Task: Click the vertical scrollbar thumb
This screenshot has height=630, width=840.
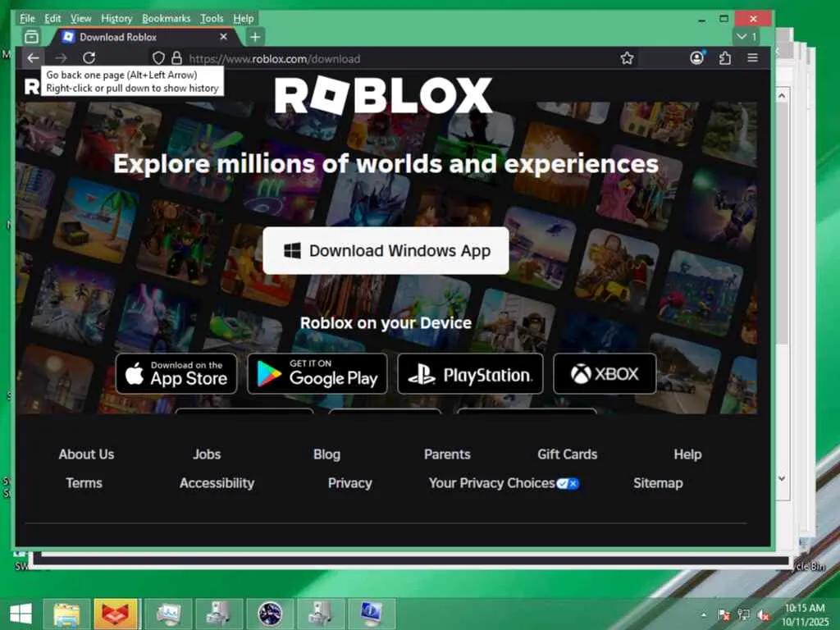Action: pos(782,225)
